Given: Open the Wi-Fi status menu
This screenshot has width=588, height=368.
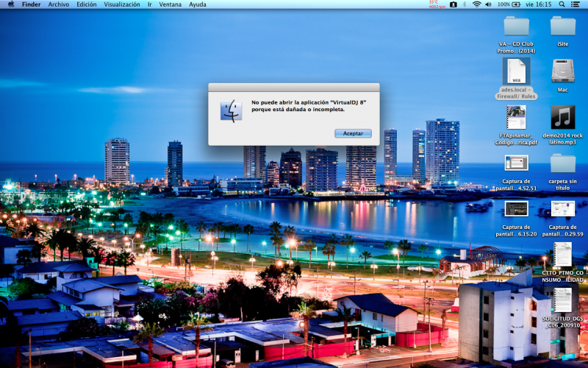Looking at the screenshot, I should 476,4.
